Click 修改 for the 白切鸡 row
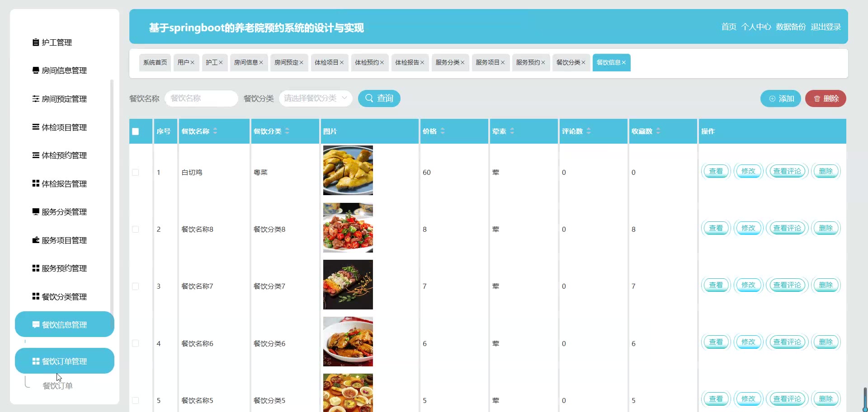Viewport: 868px width, 412px height. point(748,171)
